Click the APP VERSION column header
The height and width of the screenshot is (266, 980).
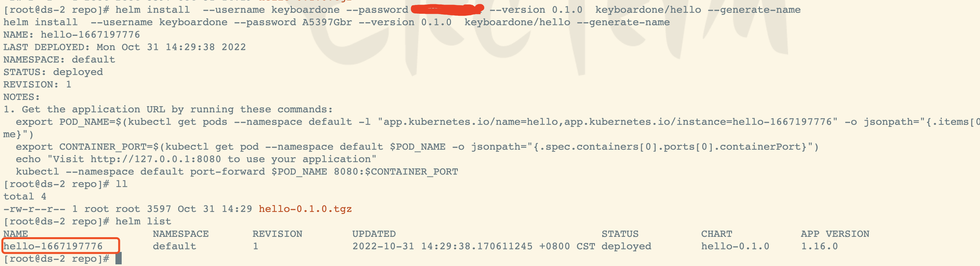pos(835,234)
